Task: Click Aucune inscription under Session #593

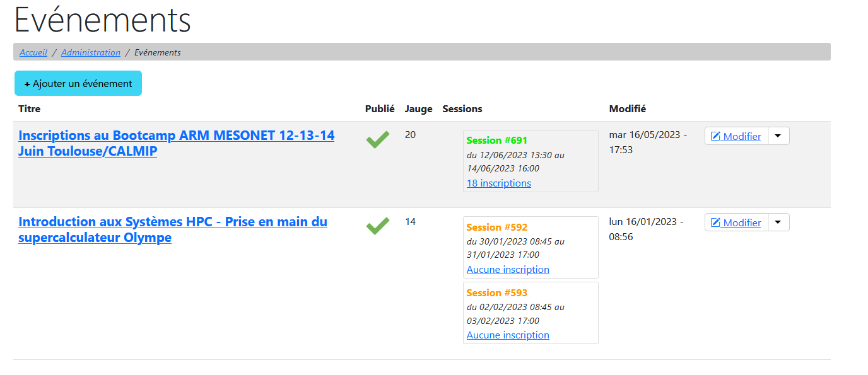Action: (x=508, y=335)
